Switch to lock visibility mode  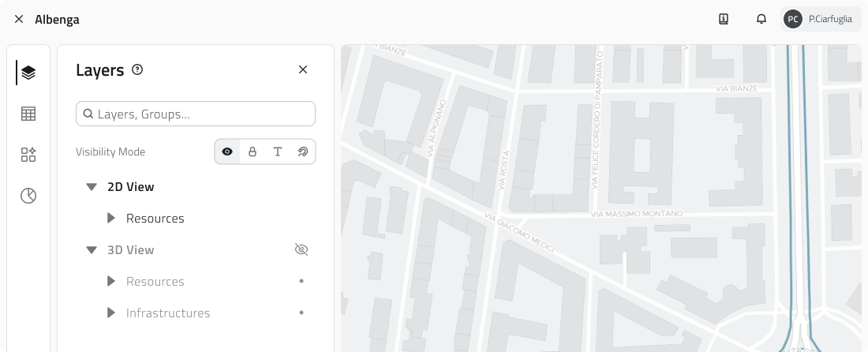click(x=253, y=152)
